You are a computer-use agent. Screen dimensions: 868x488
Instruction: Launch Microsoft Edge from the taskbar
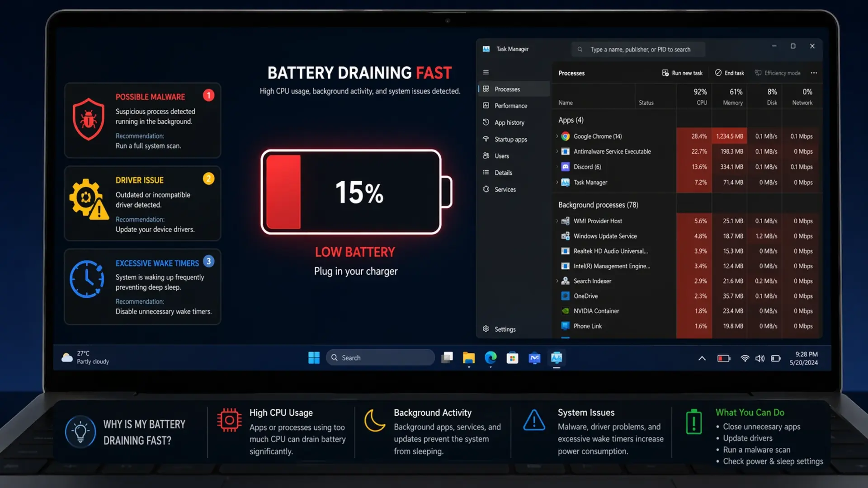tap(491, 357)
